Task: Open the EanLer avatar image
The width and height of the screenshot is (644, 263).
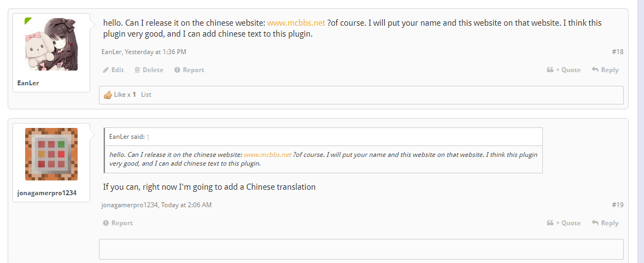Action: (51, 44)
